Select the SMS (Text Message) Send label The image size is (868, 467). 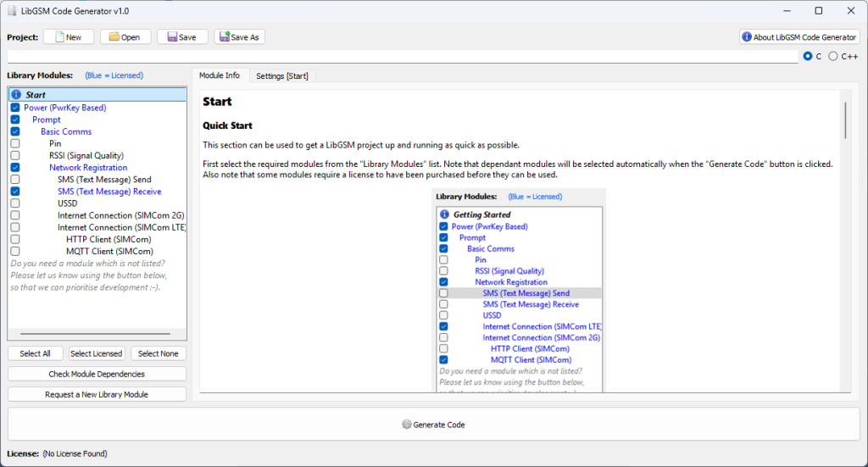point(104,180)
